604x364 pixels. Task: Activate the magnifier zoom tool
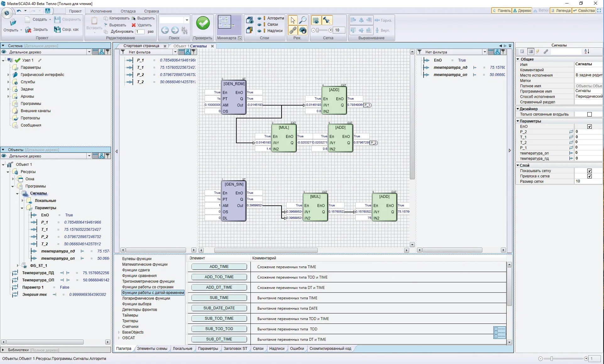[x=303, y=20]
